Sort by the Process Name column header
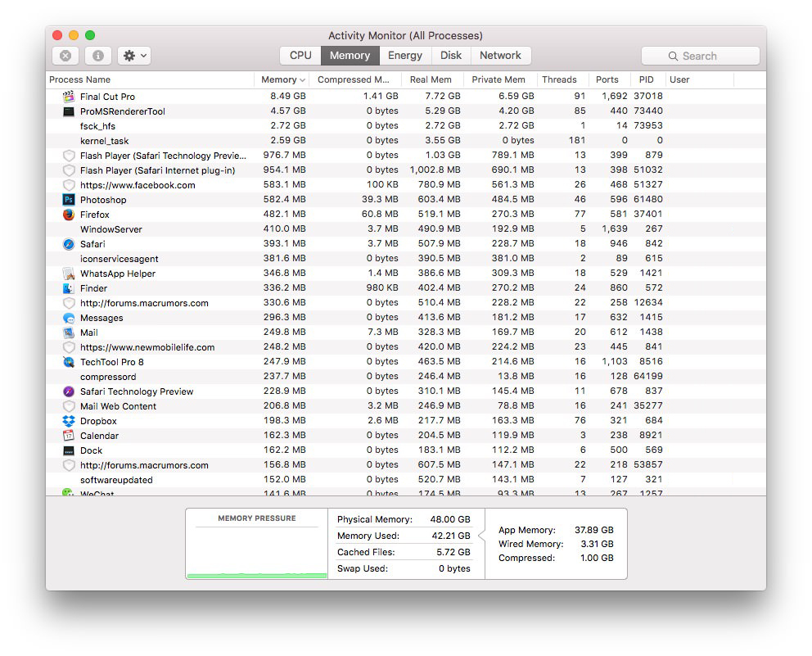Viewport: 812px width, 656px height. [150, 79]
